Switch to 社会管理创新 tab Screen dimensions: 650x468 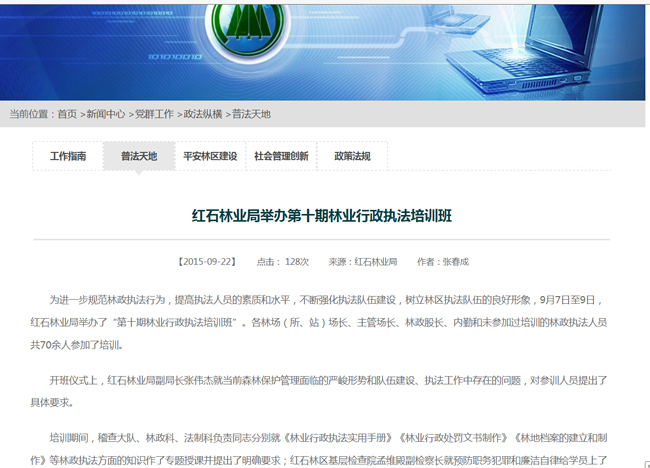coord(281,156)
